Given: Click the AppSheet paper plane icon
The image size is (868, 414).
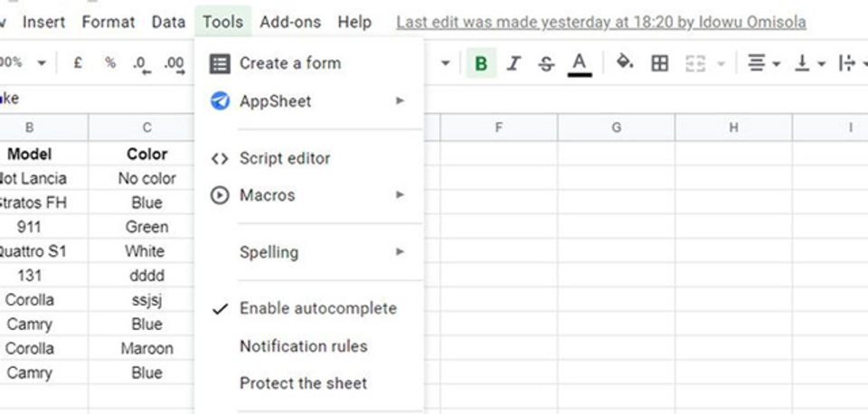Looking at the screenshot, I should pos(220,101).
